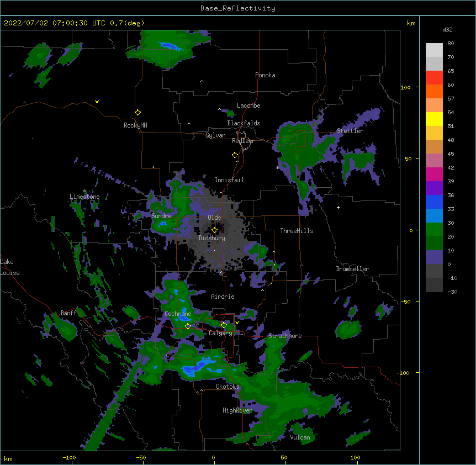The width and height of the screenshot is (476, 465).
Task: Click the ThreeHills city label
Action: [297, 231]
